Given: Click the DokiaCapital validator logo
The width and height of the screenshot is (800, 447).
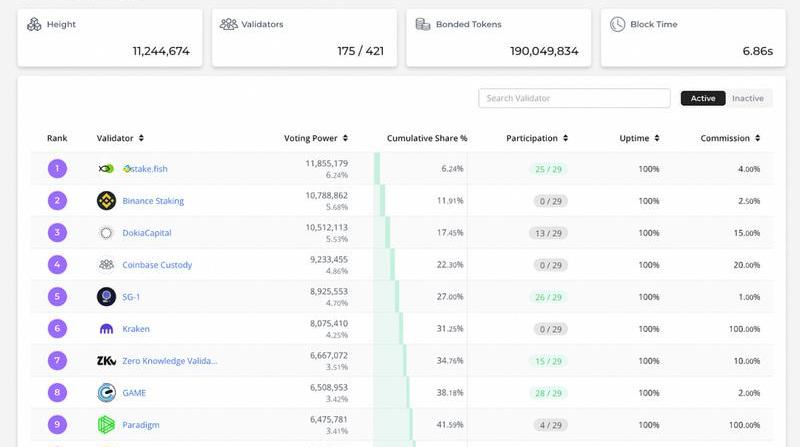Looking at the screenshot, I should point(106,233).
